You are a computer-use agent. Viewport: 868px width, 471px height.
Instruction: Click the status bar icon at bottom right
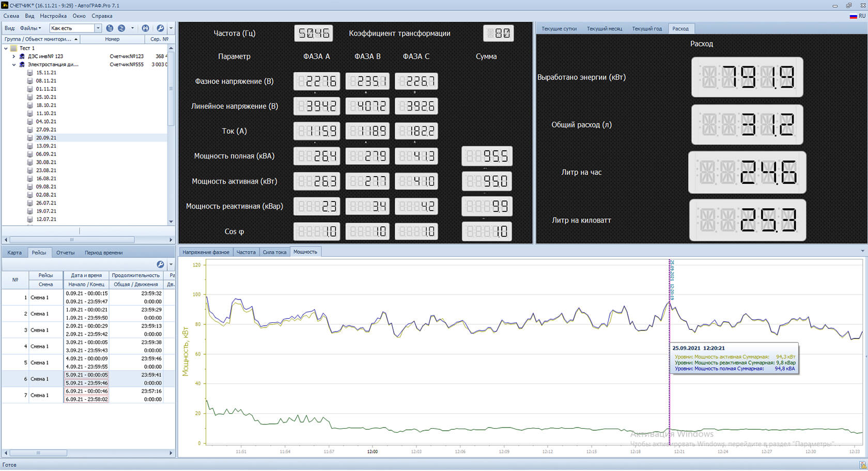[x=862, y=465]
